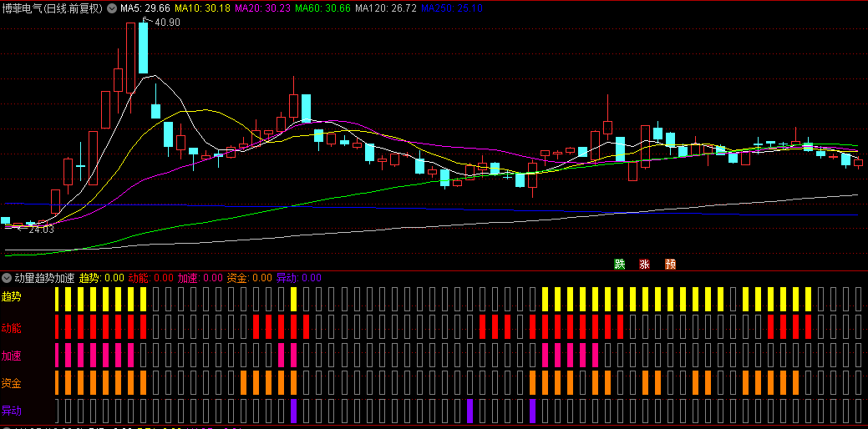Click the tall cyan candlestick at 40.90 peak
868x429 pixels.
(144, 48)
